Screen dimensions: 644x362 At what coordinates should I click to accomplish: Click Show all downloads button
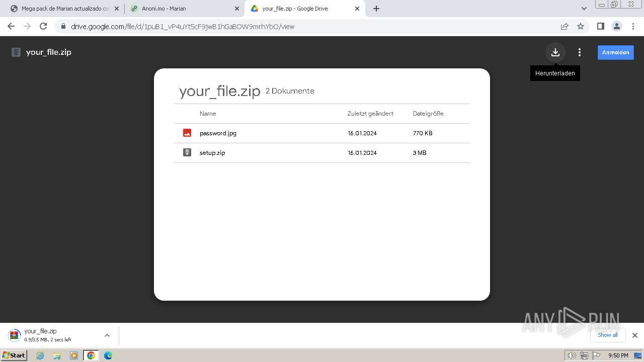(608, 335)
